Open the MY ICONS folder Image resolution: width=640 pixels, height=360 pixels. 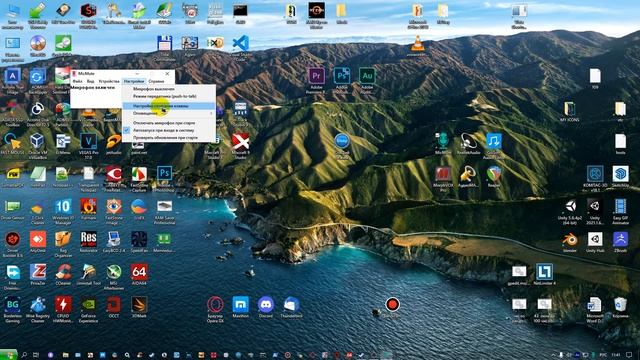pos(570,109)
